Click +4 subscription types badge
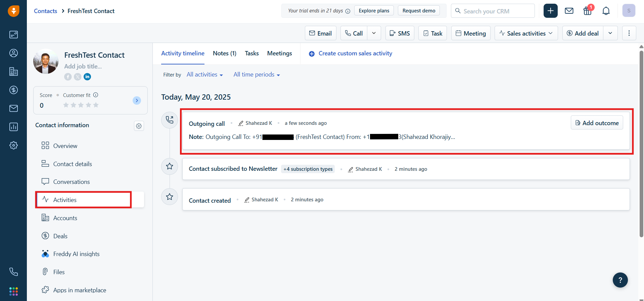Image resolution: width=644 pixels, height=301 pixels. click(x=308, y=169)
